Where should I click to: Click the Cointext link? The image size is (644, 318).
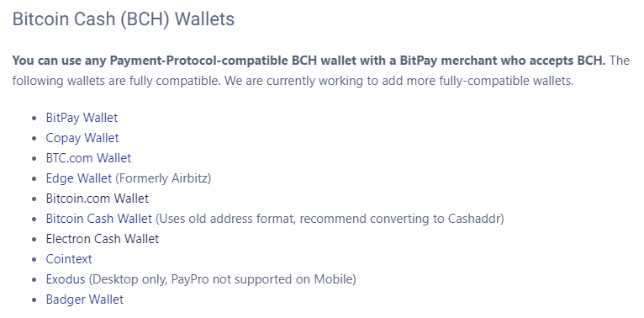(x=69, y=259)
